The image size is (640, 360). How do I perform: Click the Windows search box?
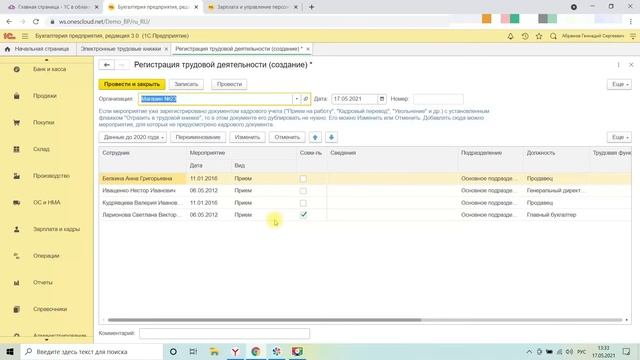tap(92, 351)
